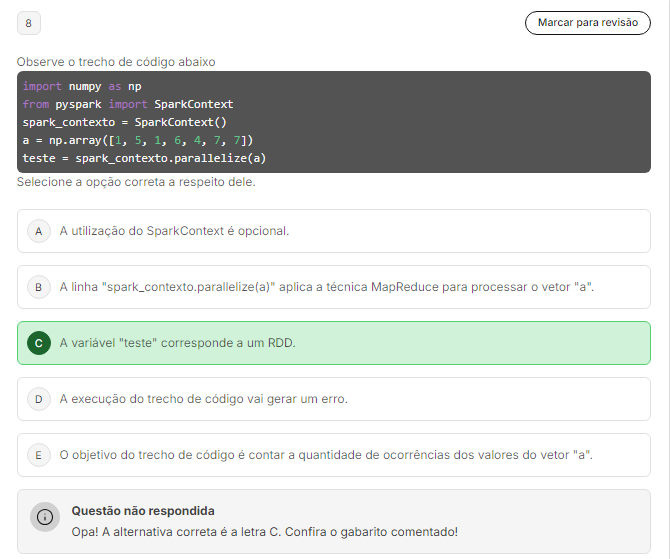Screen dimensions: 670x559
Task: Select the letter D option circle
Action: click(x=38, y=399)
